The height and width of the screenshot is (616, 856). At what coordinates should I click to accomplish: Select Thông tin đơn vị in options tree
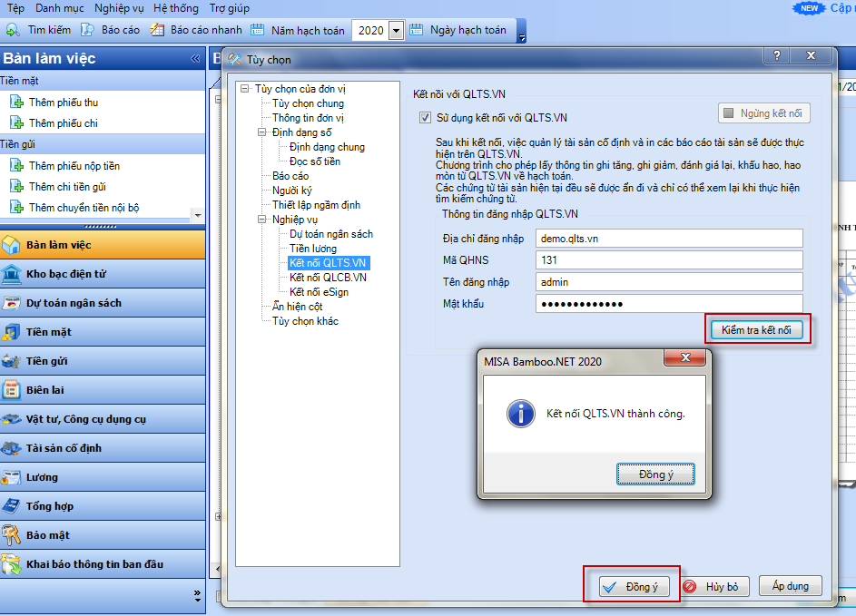308,117
